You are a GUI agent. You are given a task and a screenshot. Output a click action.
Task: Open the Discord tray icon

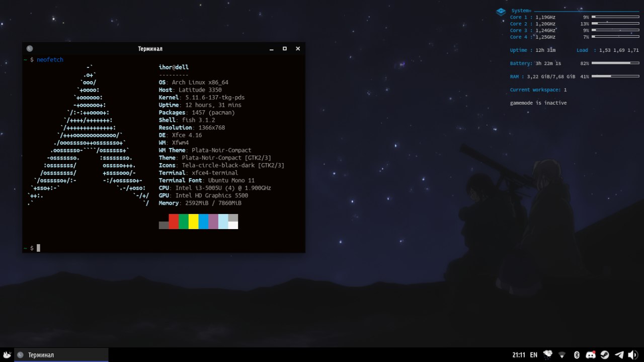coord(591,355)
